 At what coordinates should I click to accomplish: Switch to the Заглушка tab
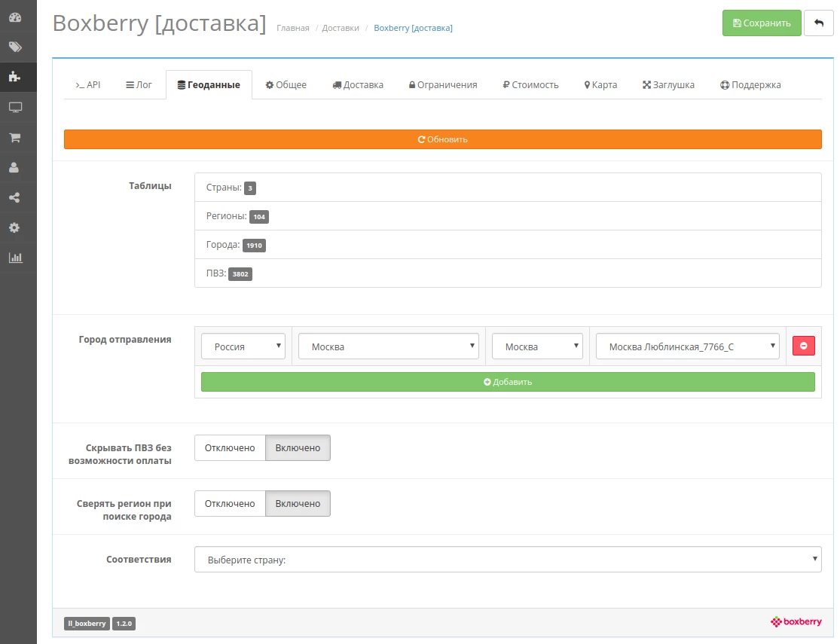coord(668,84)
